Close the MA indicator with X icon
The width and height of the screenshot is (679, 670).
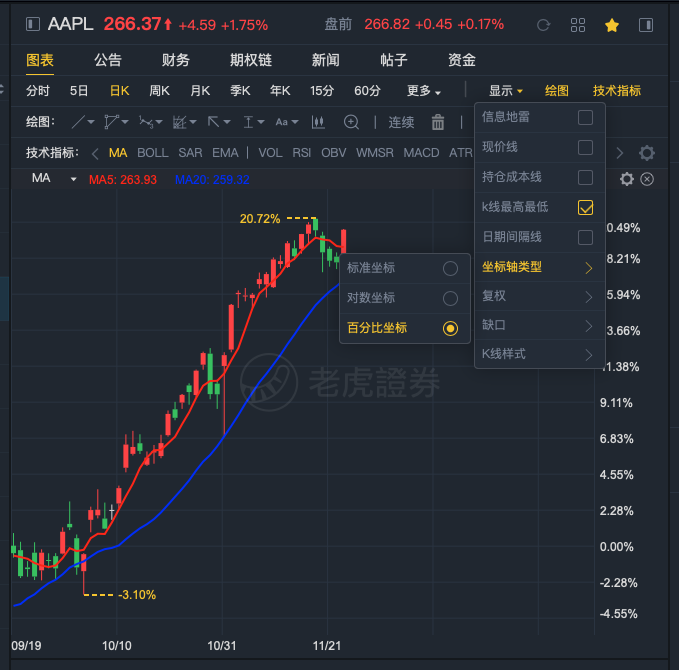[647, 179]
